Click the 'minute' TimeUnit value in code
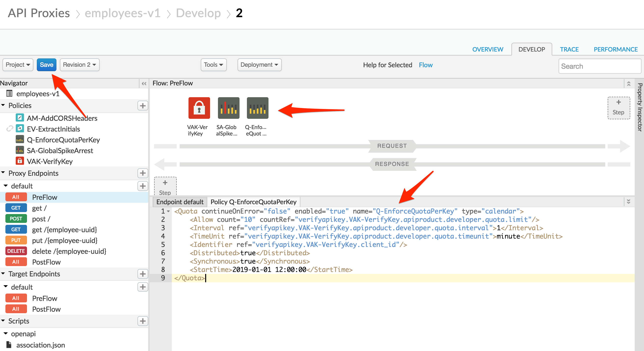 point(508,237)
